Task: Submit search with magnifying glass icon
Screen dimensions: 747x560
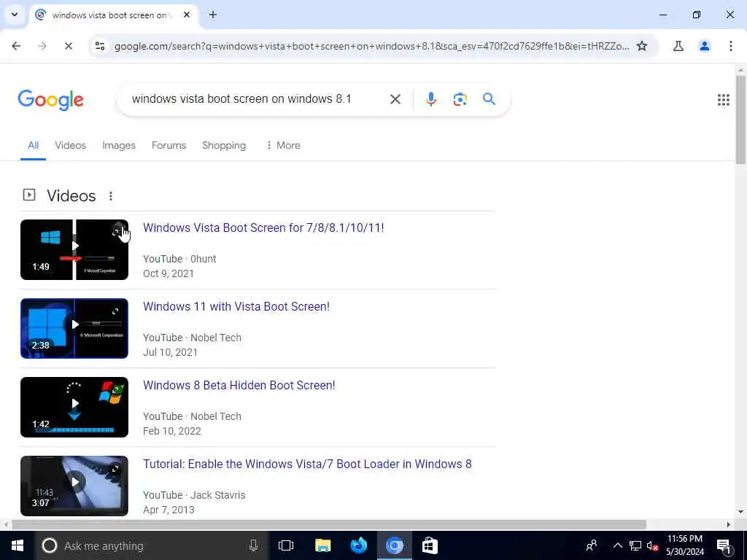Action: 489,99
